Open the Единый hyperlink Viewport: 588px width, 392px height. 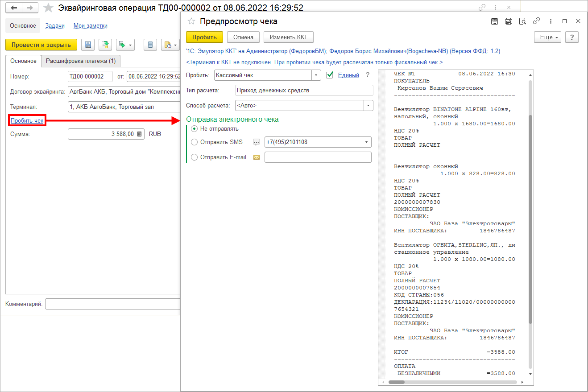pos(348,75)
